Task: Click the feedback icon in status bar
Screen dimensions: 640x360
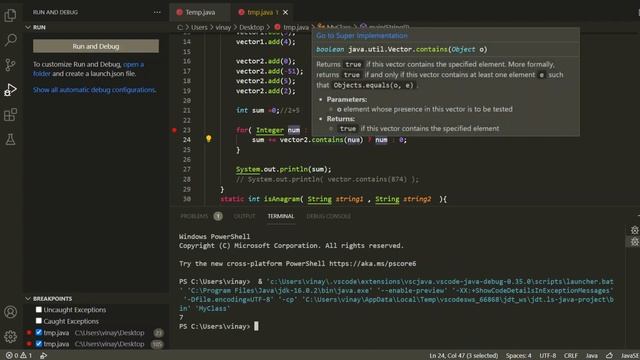Action: pyautogui.click(x=609, y=356)
